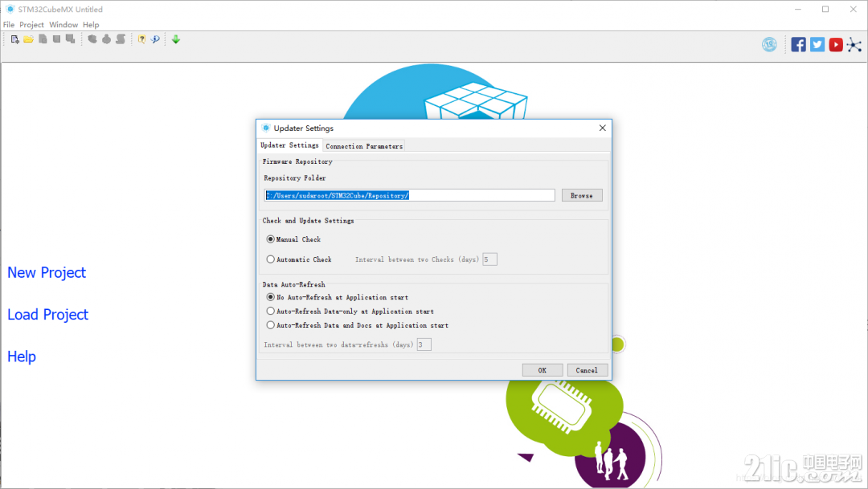
Task: Switch to the Updater Settings tab
Action: pos(289,145)
